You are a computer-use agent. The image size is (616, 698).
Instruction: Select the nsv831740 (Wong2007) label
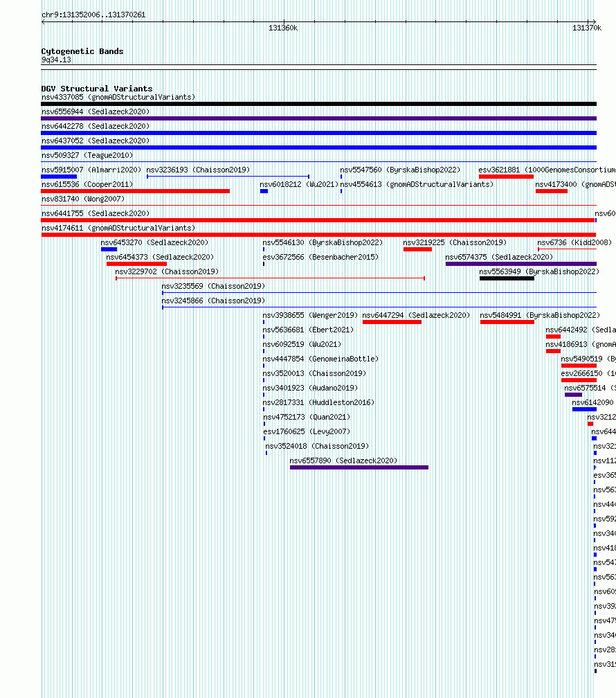83,199
